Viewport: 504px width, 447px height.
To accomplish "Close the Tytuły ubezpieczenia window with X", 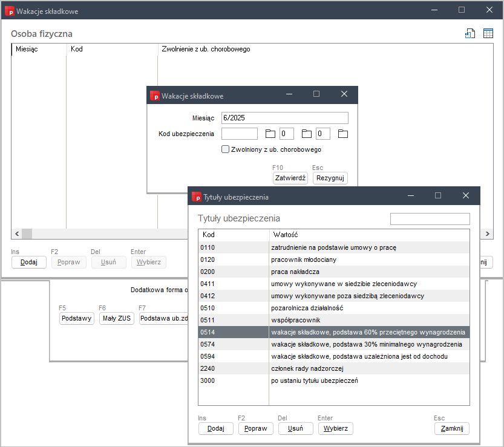I will coord(465,196).
